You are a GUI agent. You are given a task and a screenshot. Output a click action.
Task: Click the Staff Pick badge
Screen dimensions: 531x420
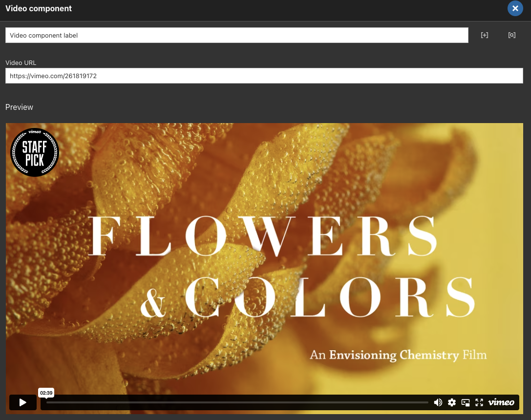pos(35,152)
